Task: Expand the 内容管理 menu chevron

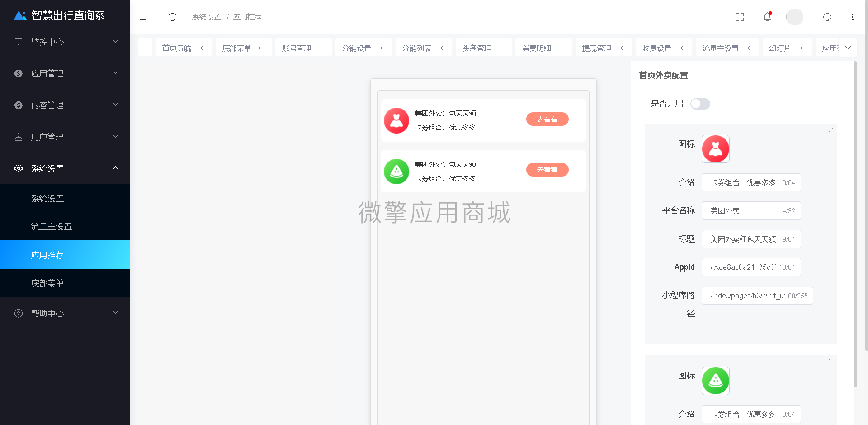Action: pyautogui.click(x=115, y=105)
